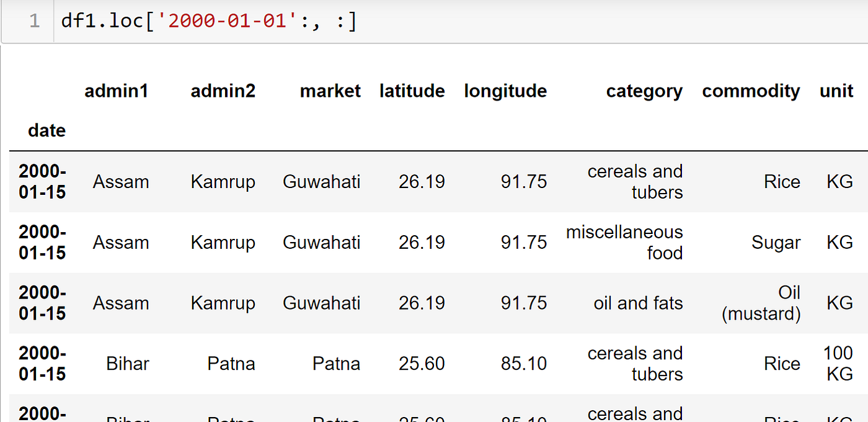
Task: Click the category column header
Action: tap(644, 91)
